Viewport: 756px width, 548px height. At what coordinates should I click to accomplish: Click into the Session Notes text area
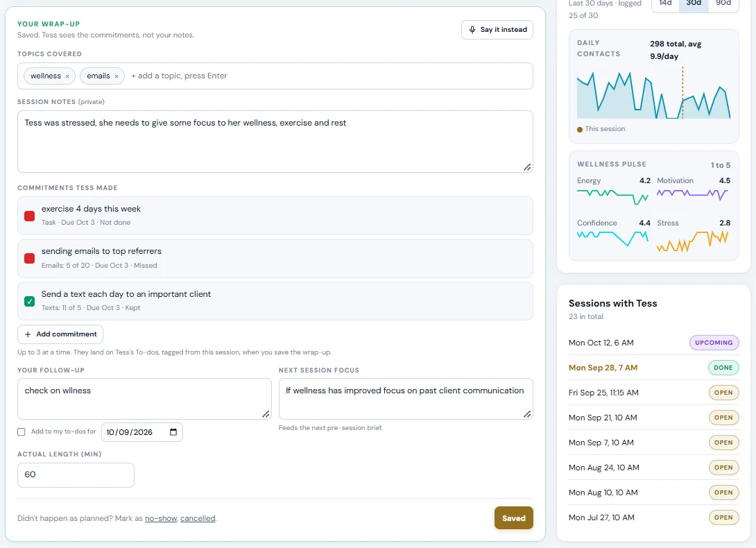(x=275, y=142)
